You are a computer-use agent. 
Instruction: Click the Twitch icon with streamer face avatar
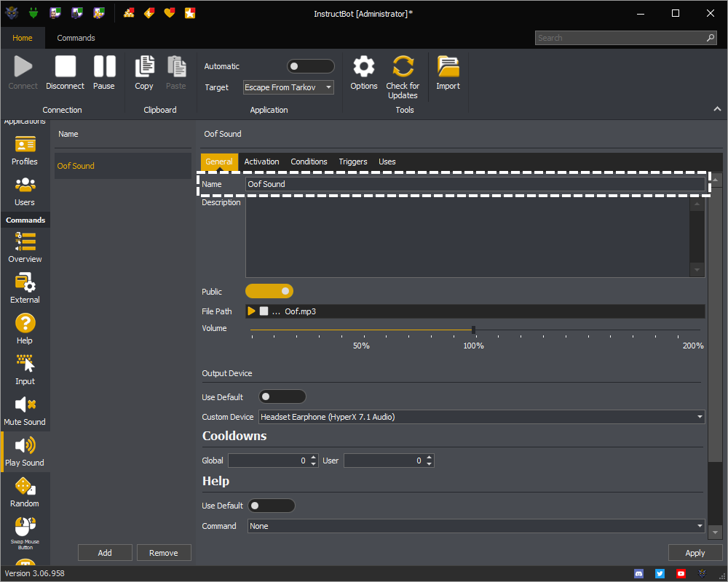pos(55,13)
